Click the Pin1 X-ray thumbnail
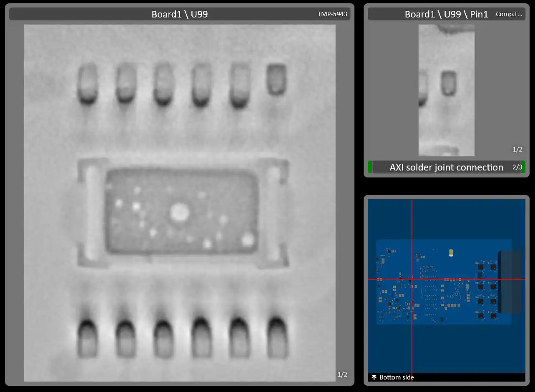This screenshot has height=392, width=535. [x=446, y=90]
